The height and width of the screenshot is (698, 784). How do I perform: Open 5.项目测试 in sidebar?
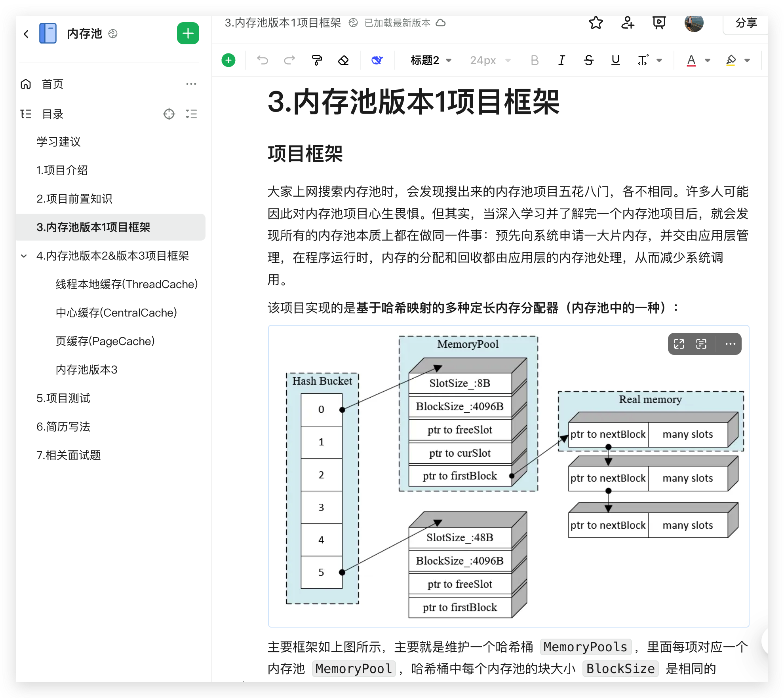(63, 398)
